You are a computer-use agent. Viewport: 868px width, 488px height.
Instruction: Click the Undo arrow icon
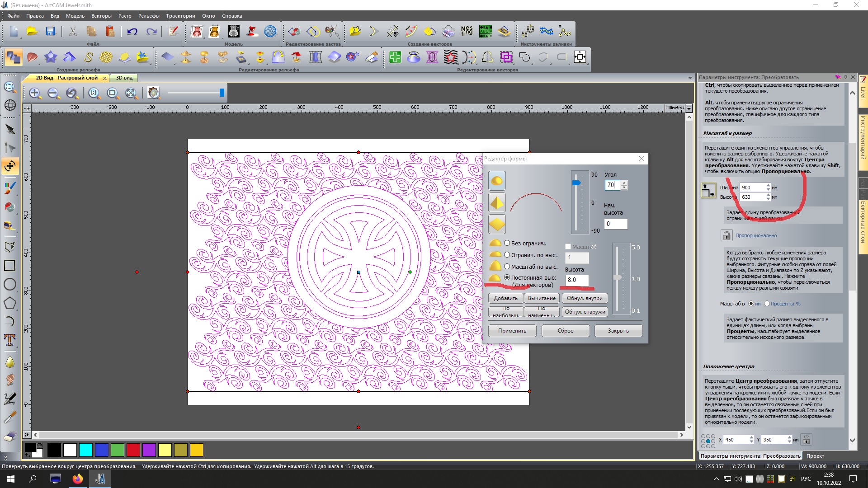(x=132, y=32)
